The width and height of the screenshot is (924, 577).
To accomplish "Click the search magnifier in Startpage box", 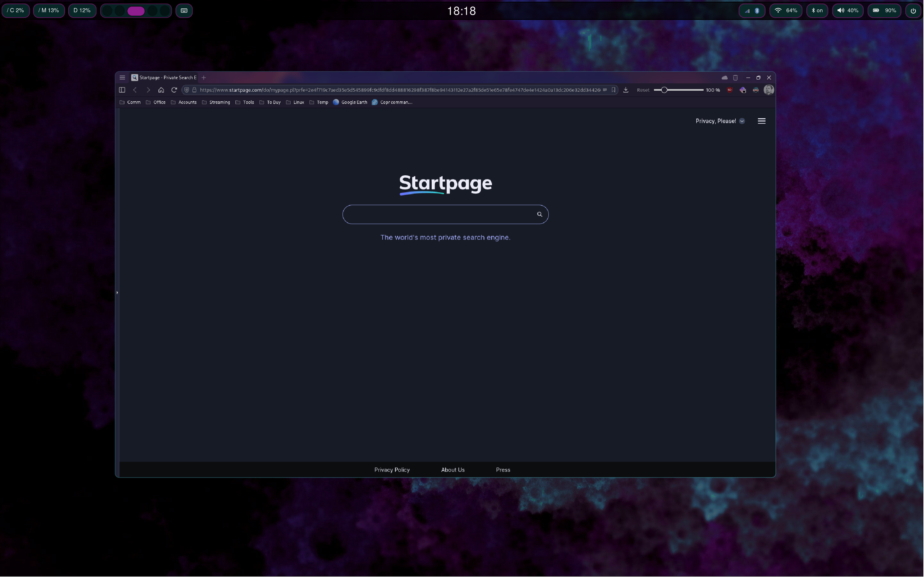I will (539, 214).
